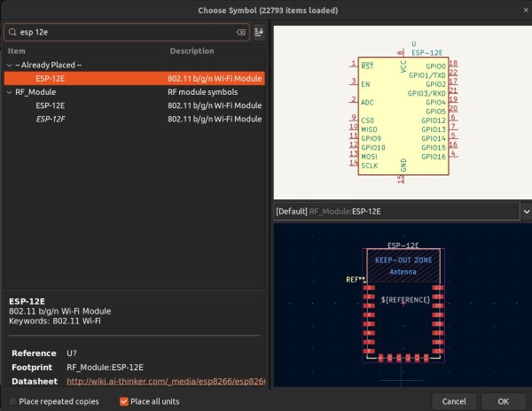Screen dimensions: 532x411
Task: Click the Reference value 'U?'
Action: [x=72, y=353]
